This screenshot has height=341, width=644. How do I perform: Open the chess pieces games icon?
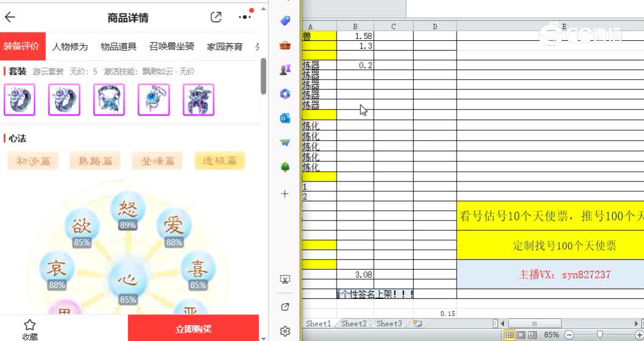[x=285, y=69]
